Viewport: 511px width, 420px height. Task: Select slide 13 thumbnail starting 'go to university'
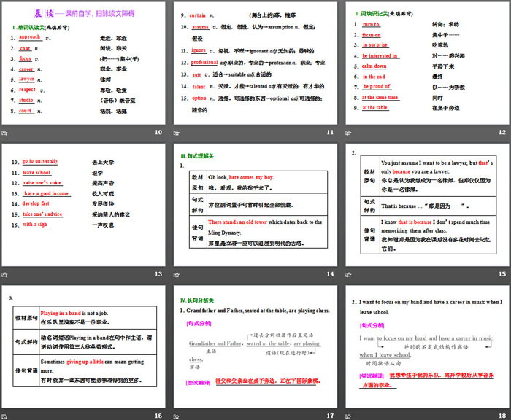pos(83,205)
